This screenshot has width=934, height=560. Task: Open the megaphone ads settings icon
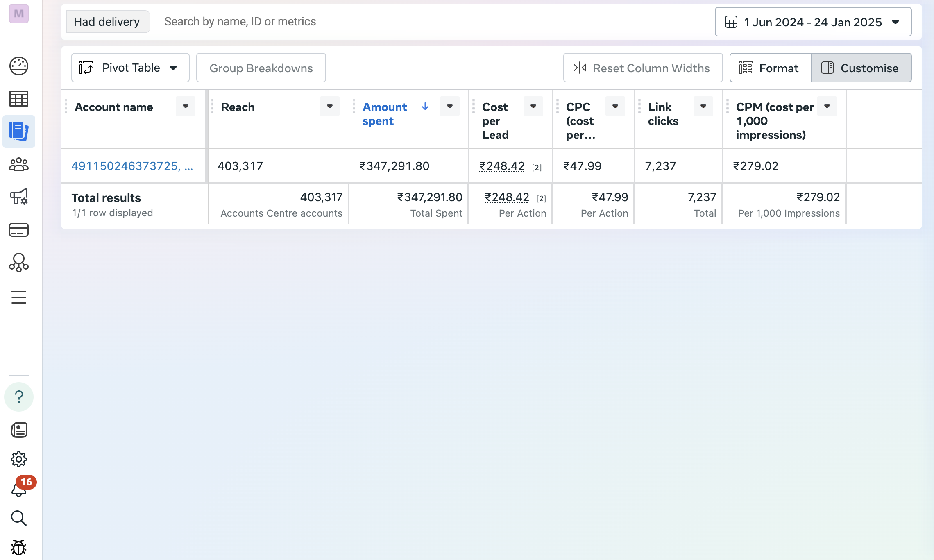tap(19, 197)
